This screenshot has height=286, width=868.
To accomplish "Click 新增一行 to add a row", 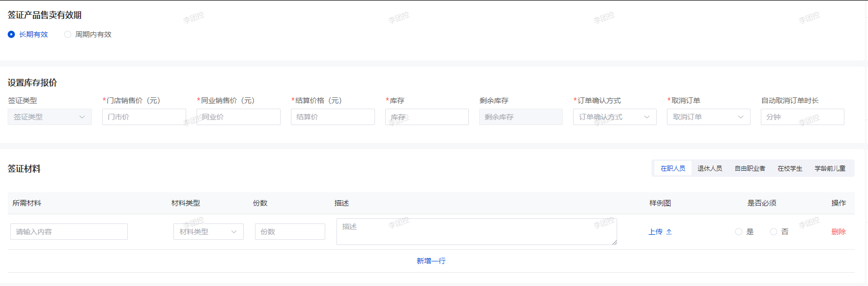I will [x=431, y=261].
